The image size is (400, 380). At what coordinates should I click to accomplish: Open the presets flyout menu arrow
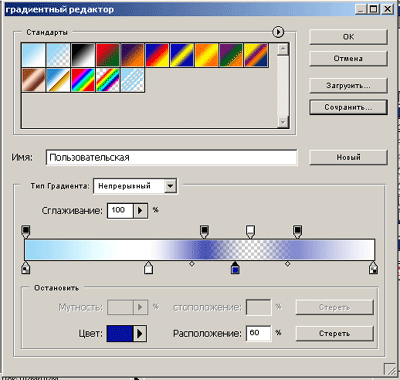(278, 32)
